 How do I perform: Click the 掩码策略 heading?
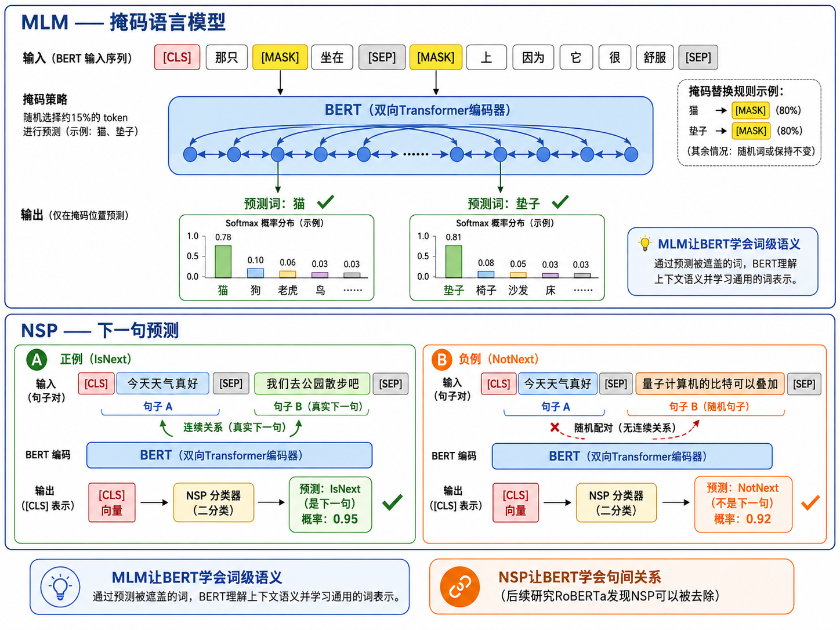point(45,99)
